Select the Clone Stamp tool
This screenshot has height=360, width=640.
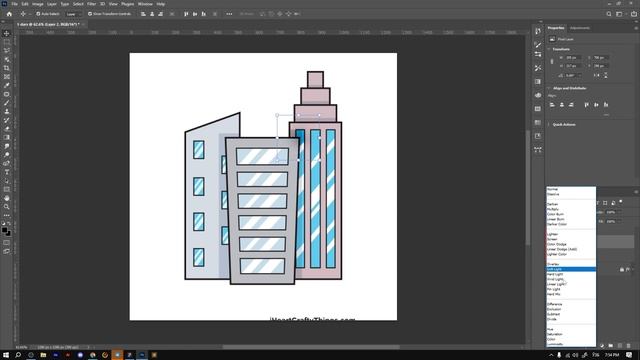pyautogui.click(x=7, y=111)
